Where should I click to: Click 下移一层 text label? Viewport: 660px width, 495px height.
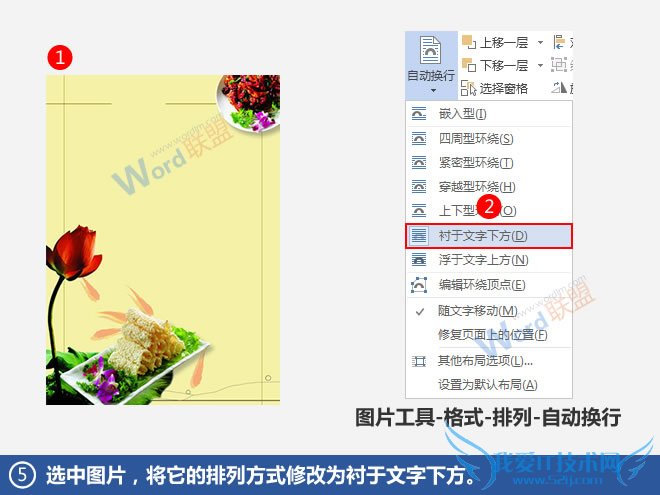point(503,66)
